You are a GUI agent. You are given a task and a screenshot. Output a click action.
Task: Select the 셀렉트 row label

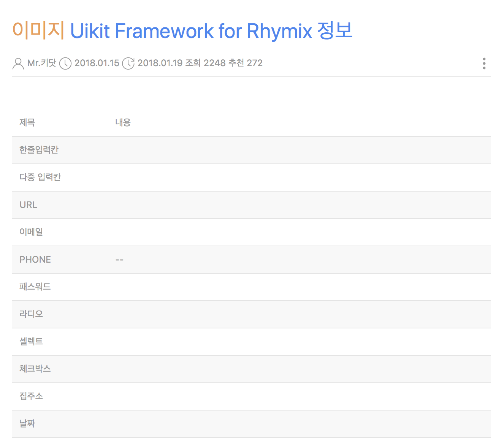click(x=31, y=341)
